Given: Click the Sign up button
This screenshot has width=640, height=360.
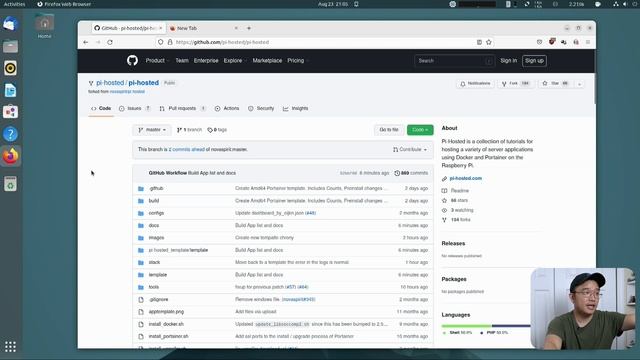Looking at the screenshot, I should click(534, 60).
